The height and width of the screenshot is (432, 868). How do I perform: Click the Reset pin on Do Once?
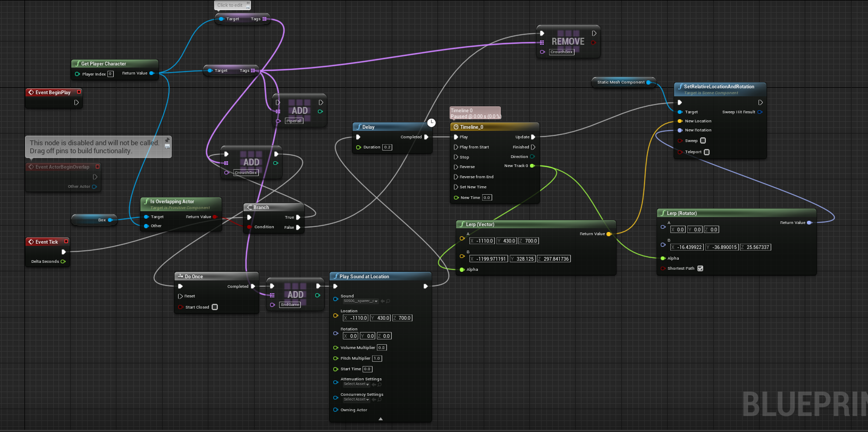[181, 296]
